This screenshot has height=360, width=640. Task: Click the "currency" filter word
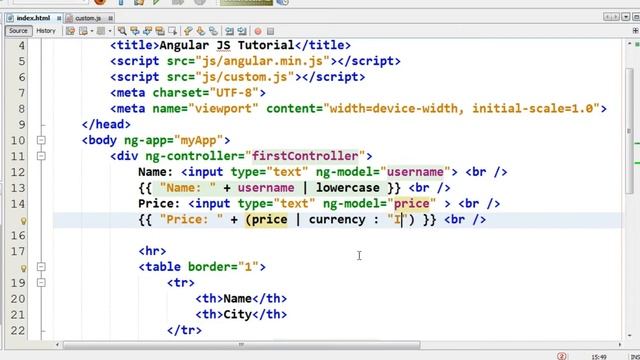tap(337, 219)
